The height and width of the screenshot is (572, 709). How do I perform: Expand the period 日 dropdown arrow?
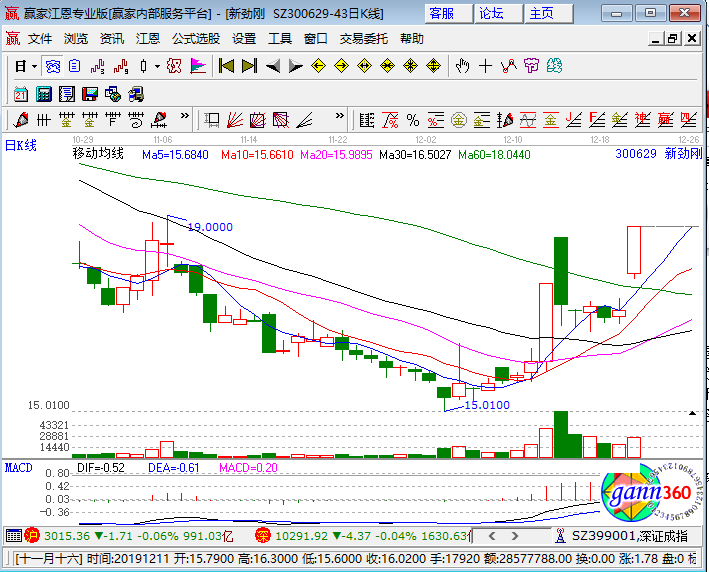[x=34, y=66]
